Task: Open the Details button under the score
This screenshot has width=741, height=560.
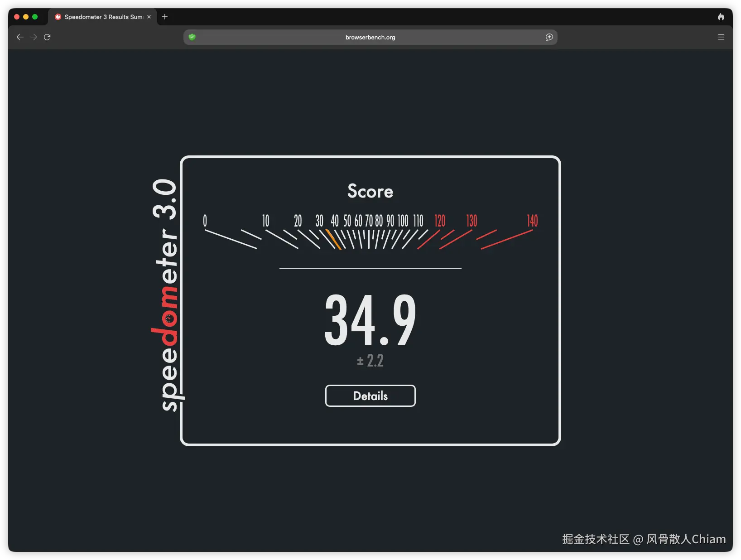Action: [370, 396]
